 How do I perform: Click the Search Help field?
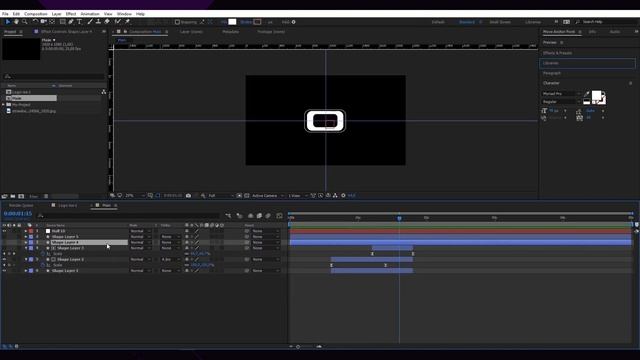pyautogui.click(x=606, y=22)
